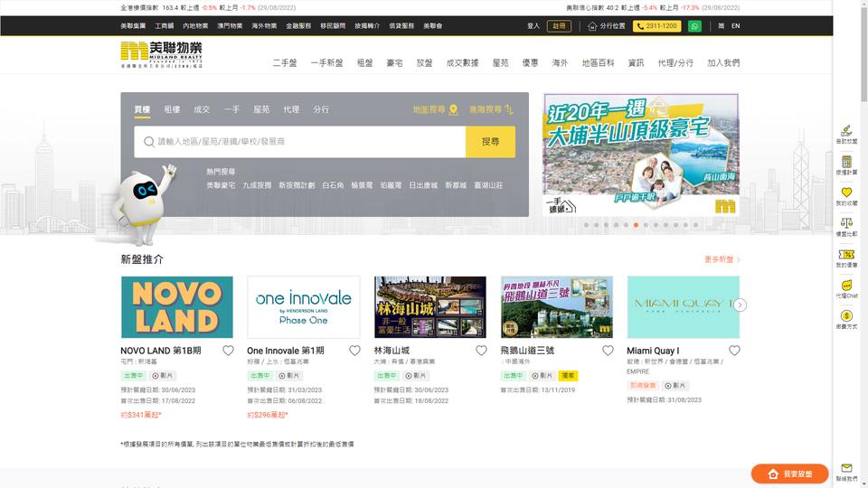Click the magnifier icon in search box
This screenshot has width=868, height=488.
pyautogui.click(x=149, y=142)
